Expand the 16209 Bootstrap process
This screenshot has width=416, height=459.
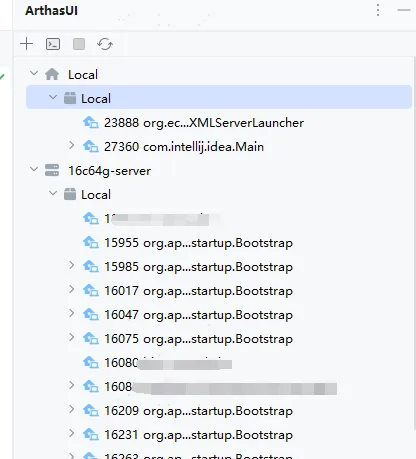tap(71, 409)
